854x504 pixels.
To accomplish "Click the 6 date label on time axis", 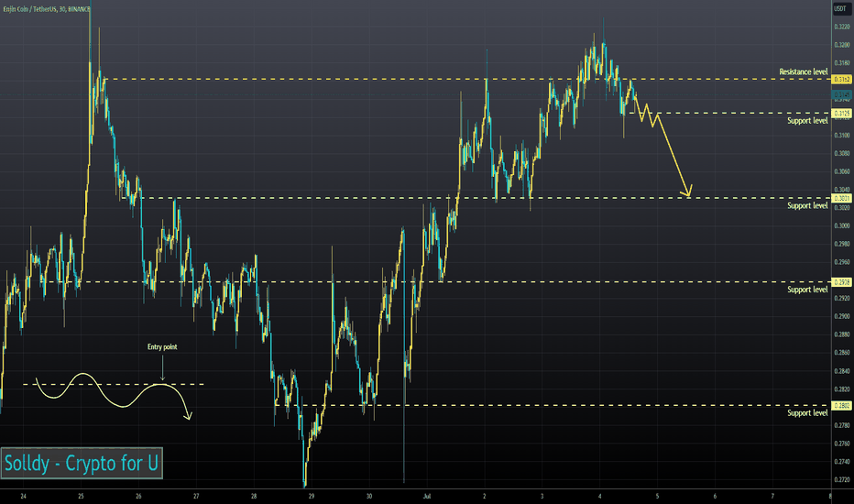I will click(x=715, y=497).
